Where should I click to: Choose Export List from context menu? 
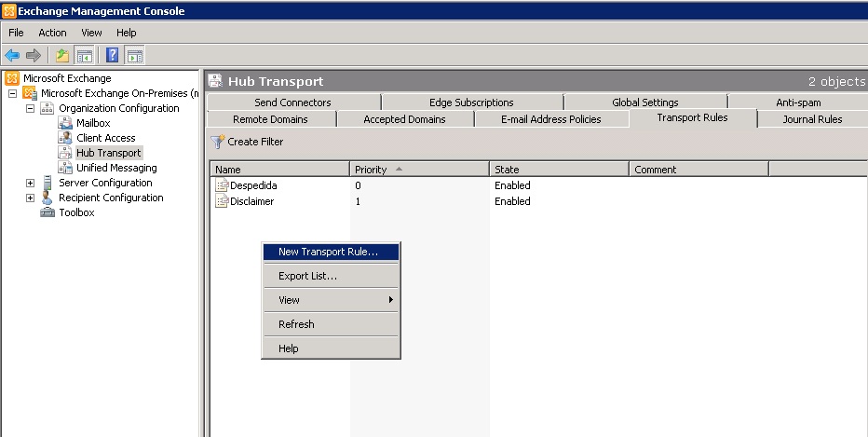click(x=331, y=276)
